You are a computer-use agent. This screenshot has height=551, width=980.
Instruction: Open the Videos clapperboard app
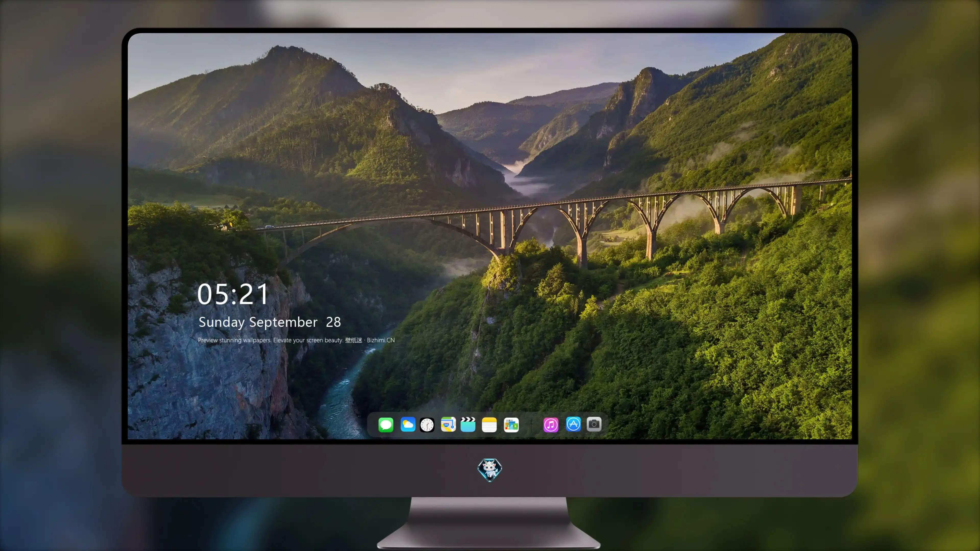pos(468,424)
